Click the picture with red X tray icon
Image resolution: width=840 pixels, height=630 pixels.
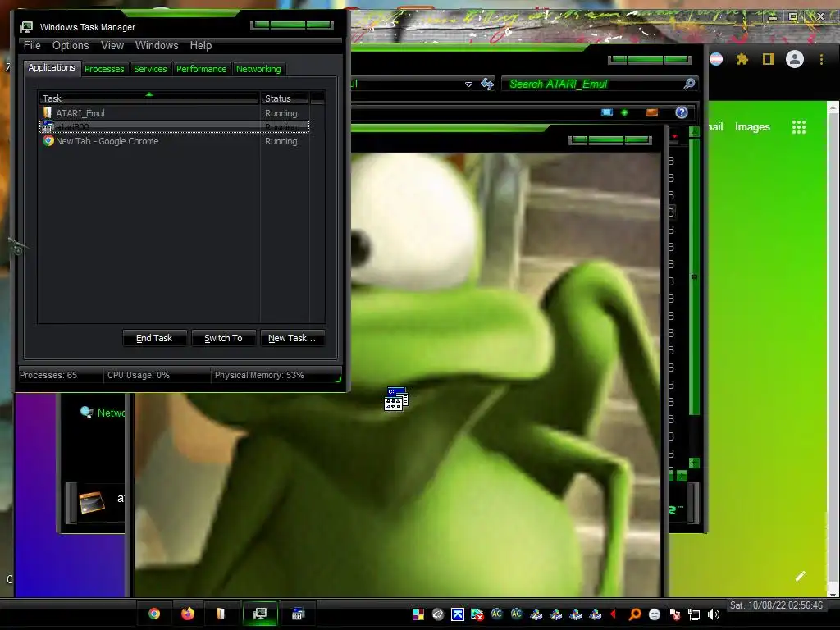pos(477,614)
